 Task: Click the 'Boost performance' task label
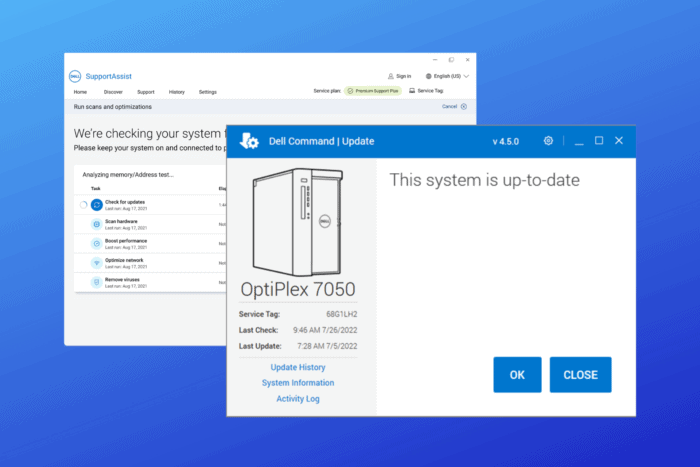pyautogui.click(x=126, y=241)
